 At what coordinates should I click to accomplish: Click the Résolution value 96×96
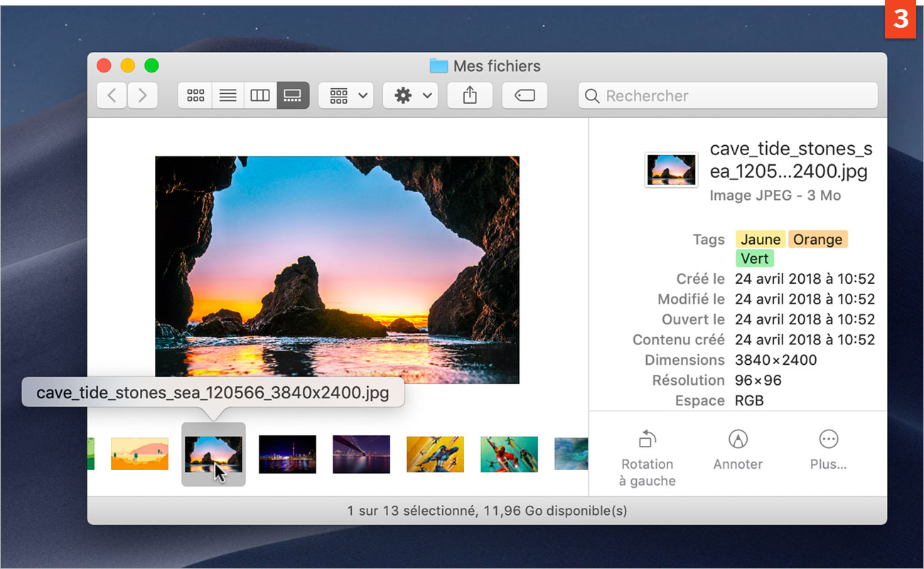(x=758, y=381)
